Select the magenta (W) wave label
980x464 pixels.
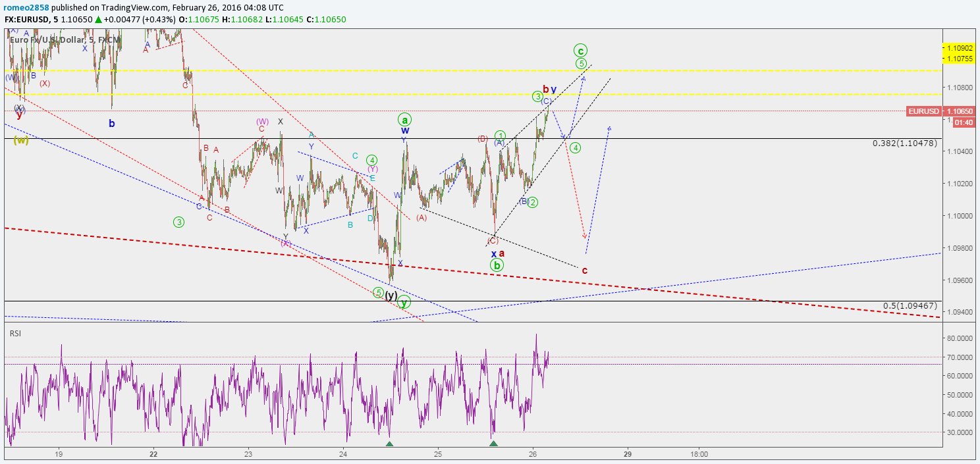pos(262,122)
